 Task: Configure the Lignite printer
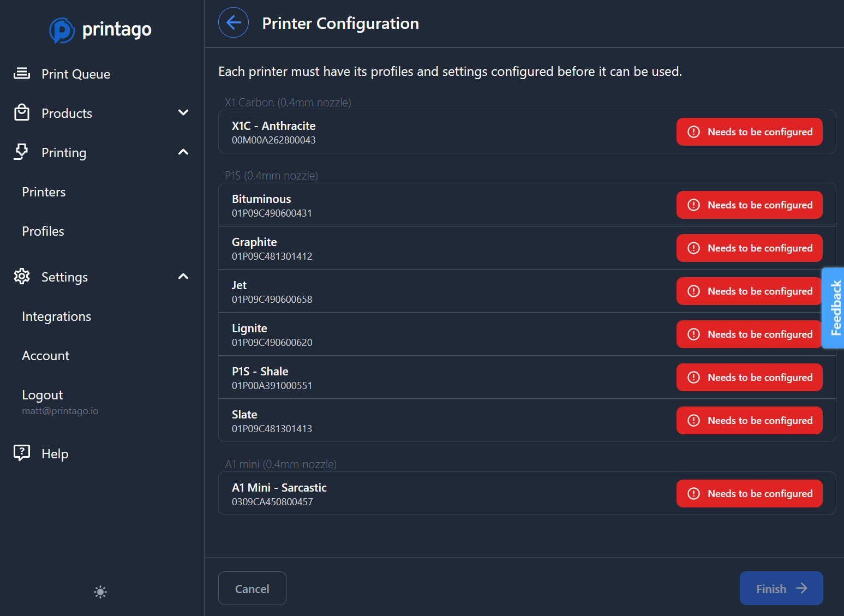(749, 334)
